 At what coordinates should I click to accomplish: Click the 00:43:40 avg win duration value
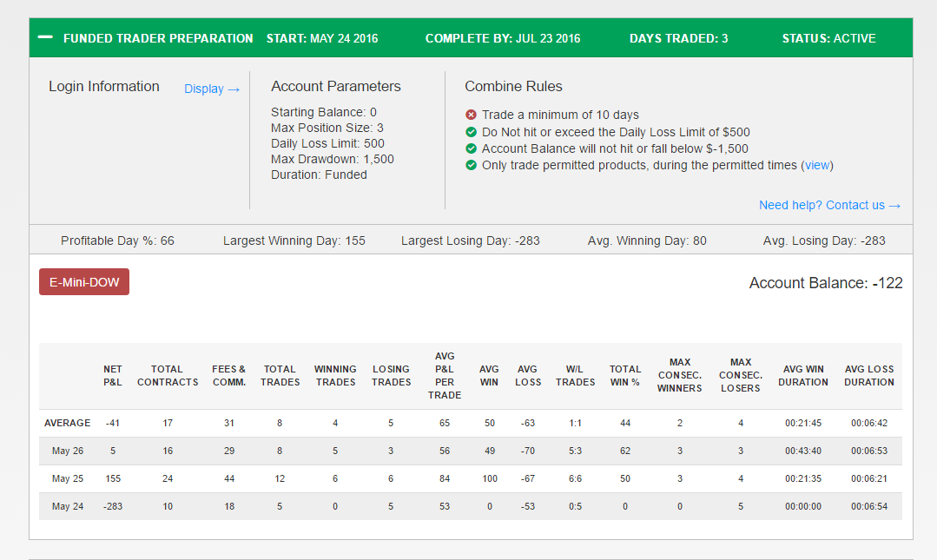coord(803,451)
